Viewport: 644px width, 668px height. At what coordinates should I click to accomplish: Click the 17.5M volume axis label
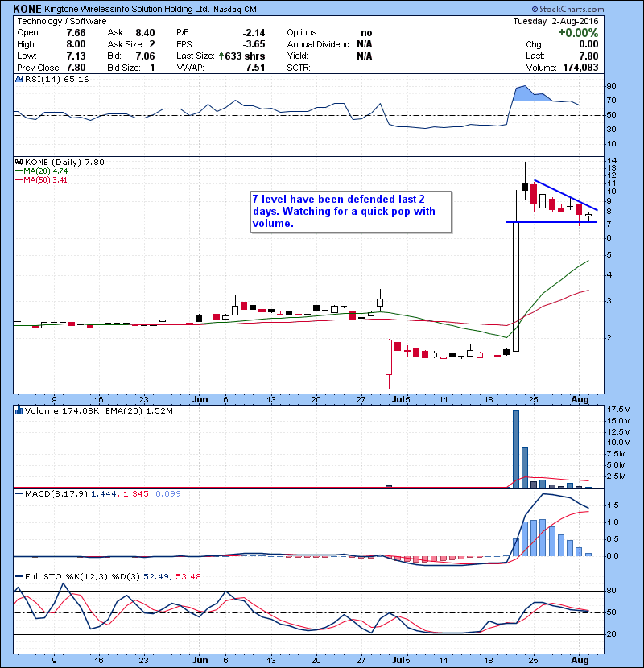tap(619, 410)
